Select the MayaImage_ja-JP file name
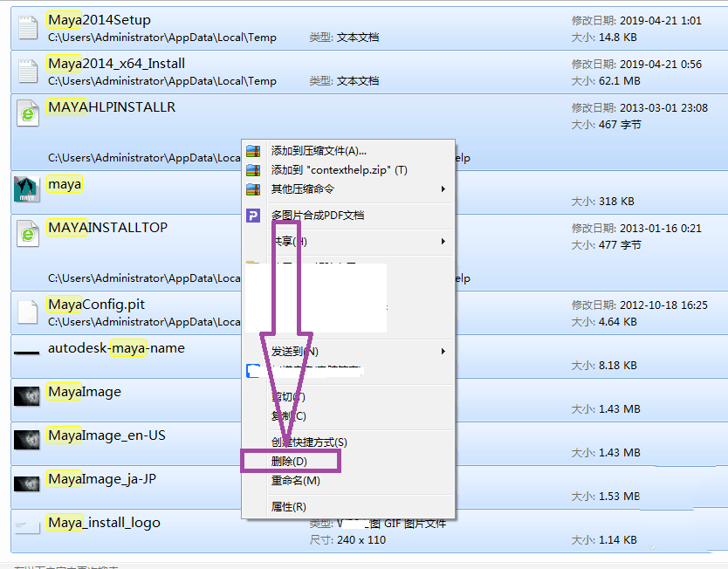Screen dimensions: 728x569 pos(102,479)
